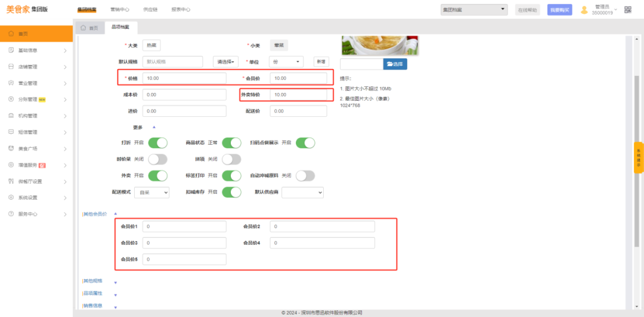Click the 我要购买 purchase button
The image size is (644, 317).
coord(559,10)
